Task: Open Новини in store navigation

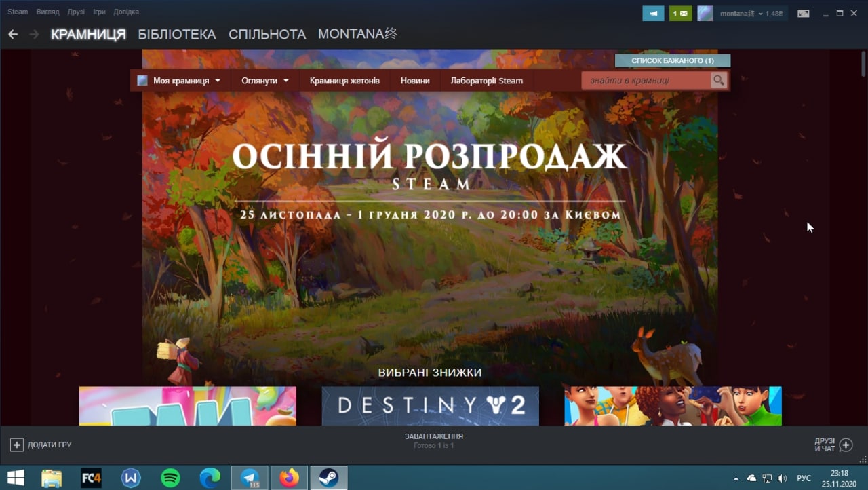Action: pyautogui.click(x=415, y=81)
